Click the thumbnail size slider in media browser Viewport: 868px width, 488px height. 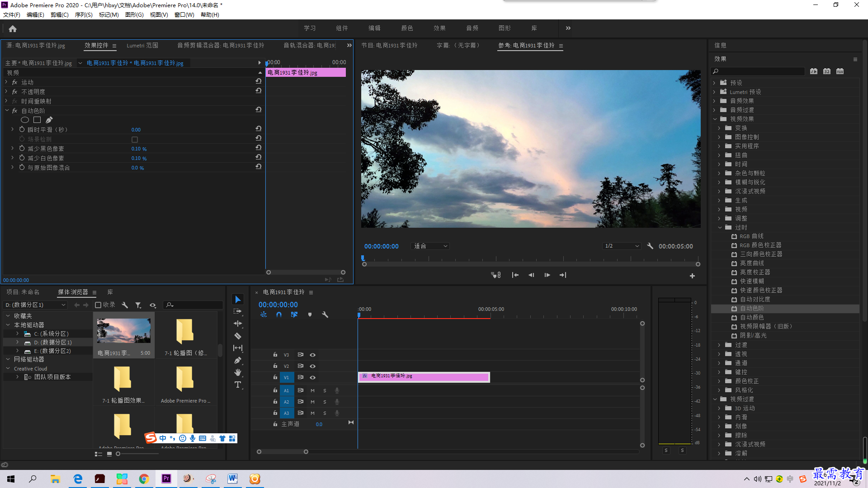(x=118, y=454)
